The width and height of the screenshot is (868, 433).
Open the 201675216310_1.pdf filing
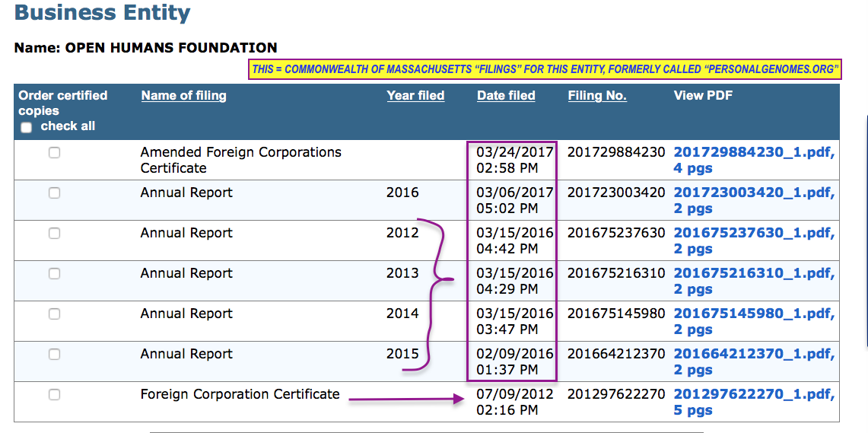[753, 273]
